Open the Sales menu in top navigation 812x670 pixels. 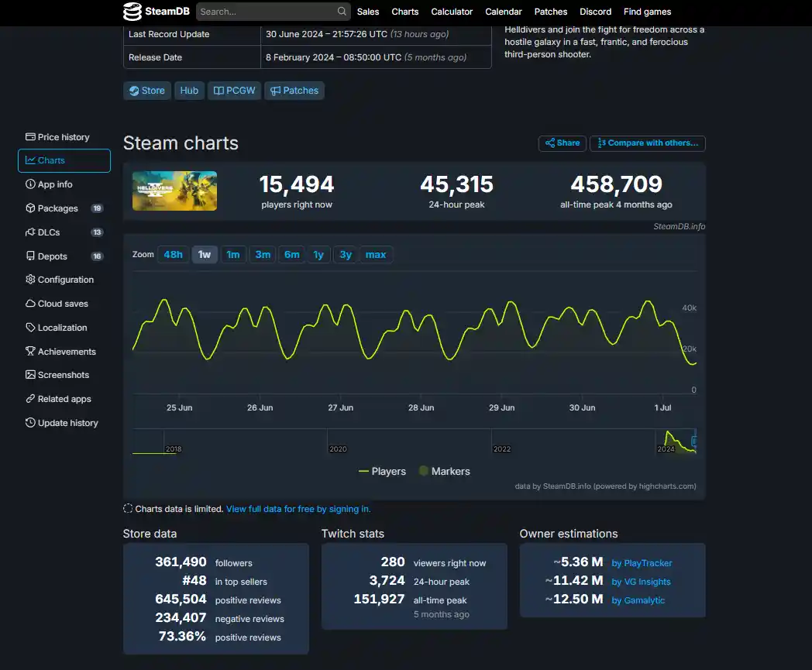368,12
